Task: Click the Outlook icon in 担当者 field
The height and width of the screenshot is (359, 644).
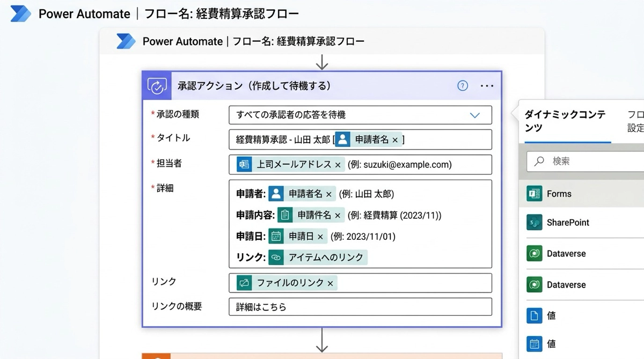Action: (x=244, y=165)
